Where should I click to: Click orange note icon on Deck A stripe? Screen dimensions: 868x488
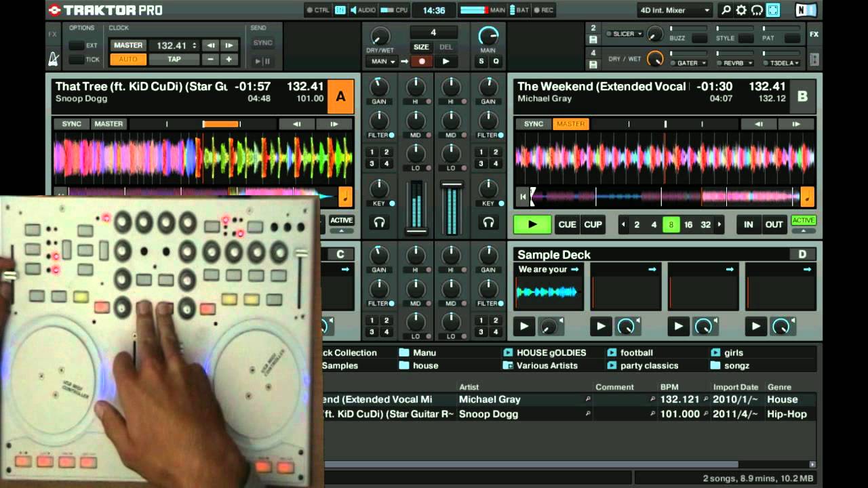pyautogui.click(x=345, y=197)
